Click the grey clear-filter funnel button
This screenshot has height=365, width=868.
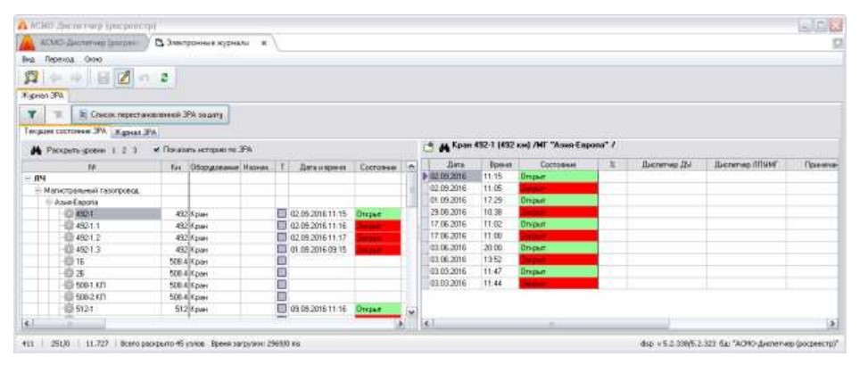point(56,114)
